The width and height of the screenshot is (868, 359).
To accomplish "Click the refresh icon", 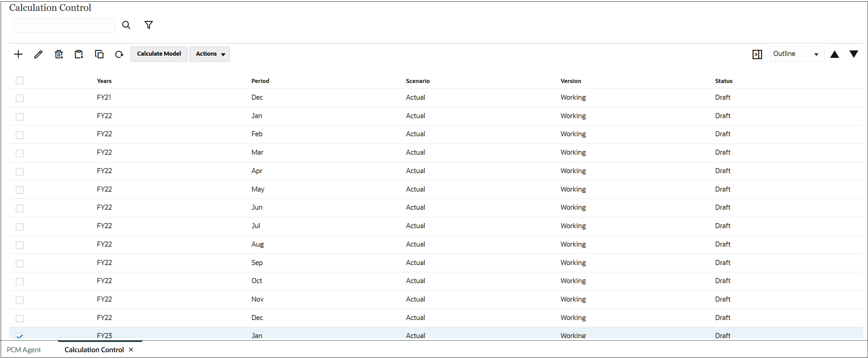I will coord(119,54).
